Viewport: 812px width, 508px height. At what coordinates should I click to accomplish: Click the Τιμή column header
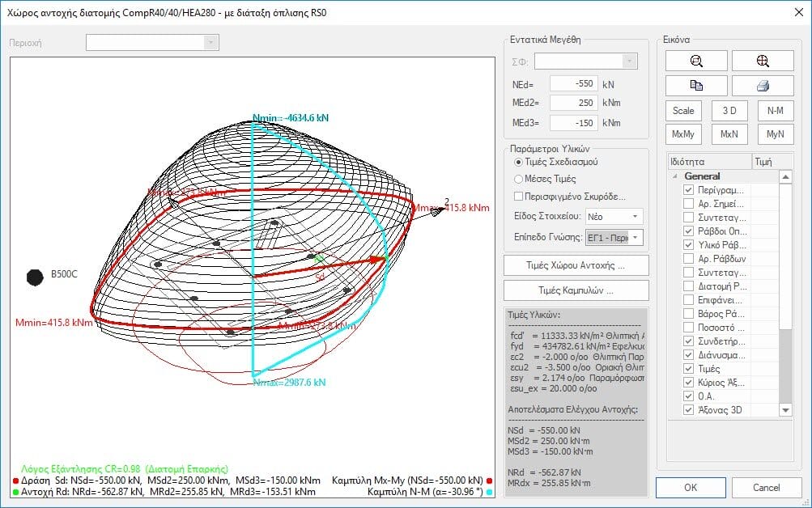(765, 161)
